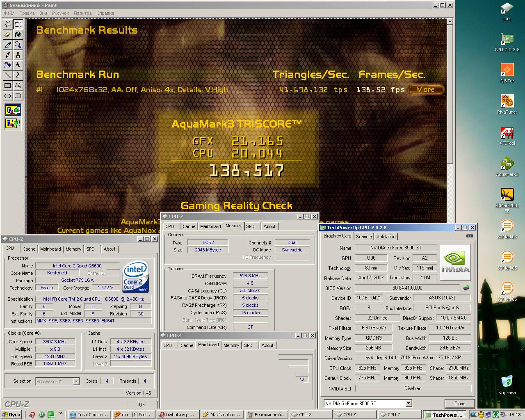Open About tab in CPU-Z processor info window
The width and height of the screenshot is (525, 420).
[x=110, y=249]
